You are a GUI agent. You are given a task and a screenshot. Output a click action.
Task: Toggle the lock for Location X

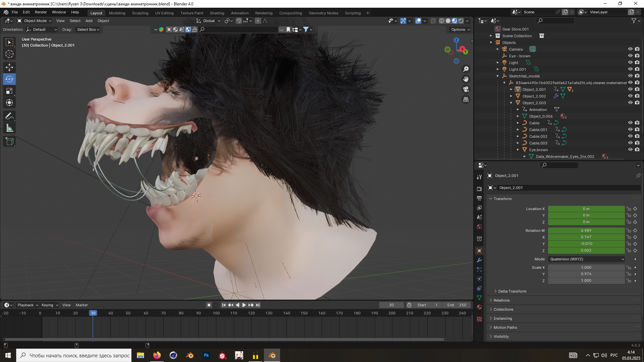(x=629, y=209)
